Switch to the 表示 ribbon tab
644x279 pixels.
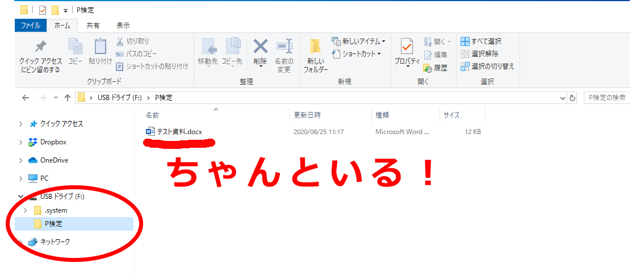(123, 26)
